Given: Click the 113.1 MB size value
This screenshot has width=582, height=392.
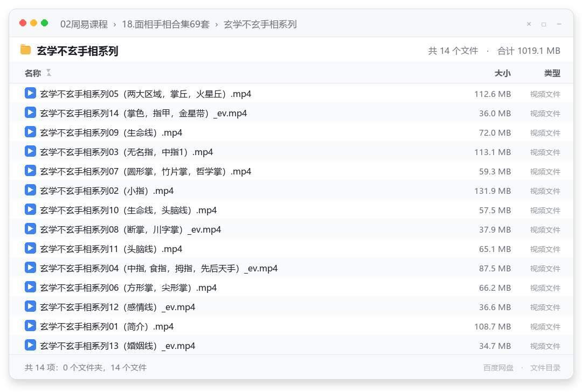Looking at the screenshot, I should tap(492, 152).
